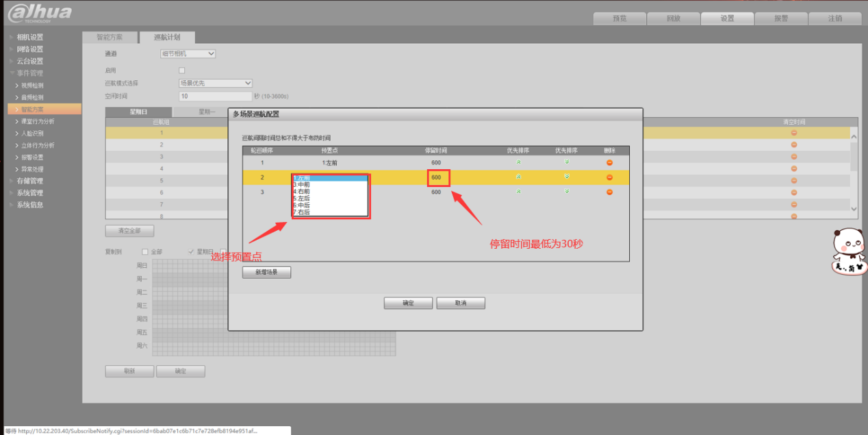868x435 pixels.
Task: Move patrol row 1 down in priority
Action: point(566,162)
